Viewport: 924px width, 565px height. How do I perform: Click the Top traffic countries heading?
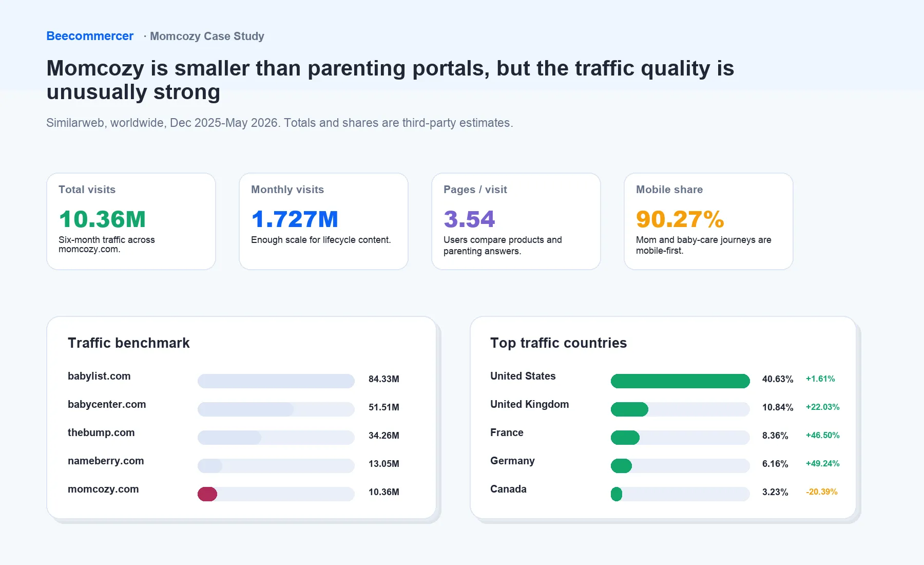point(559,343)
